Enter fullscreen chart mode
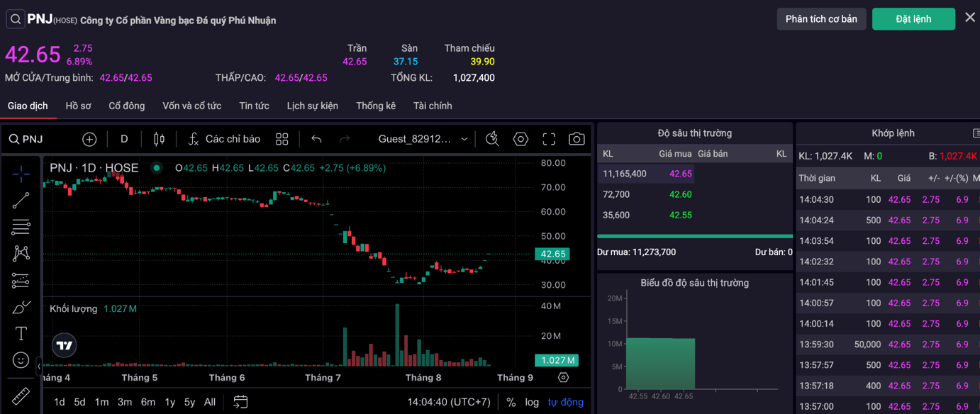 pyautogui.click(x=549, y=139)
